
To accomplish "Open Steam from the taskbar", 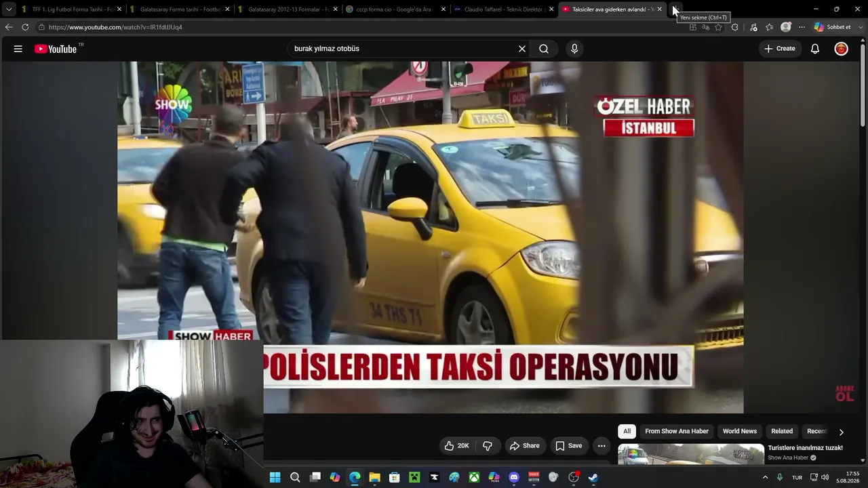I will (x=593, y=477).
